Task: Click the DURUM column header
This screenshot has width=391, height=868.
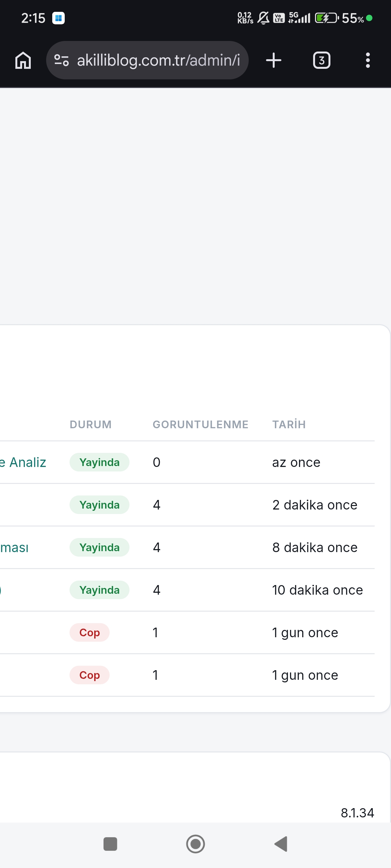Action: coord(91,424)
